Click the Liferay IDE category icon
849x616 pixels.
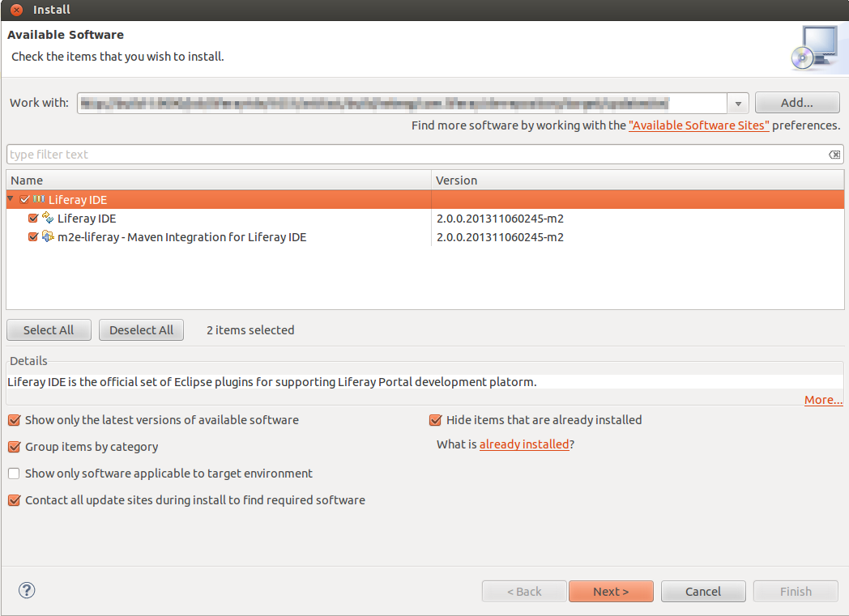(39, 199)
